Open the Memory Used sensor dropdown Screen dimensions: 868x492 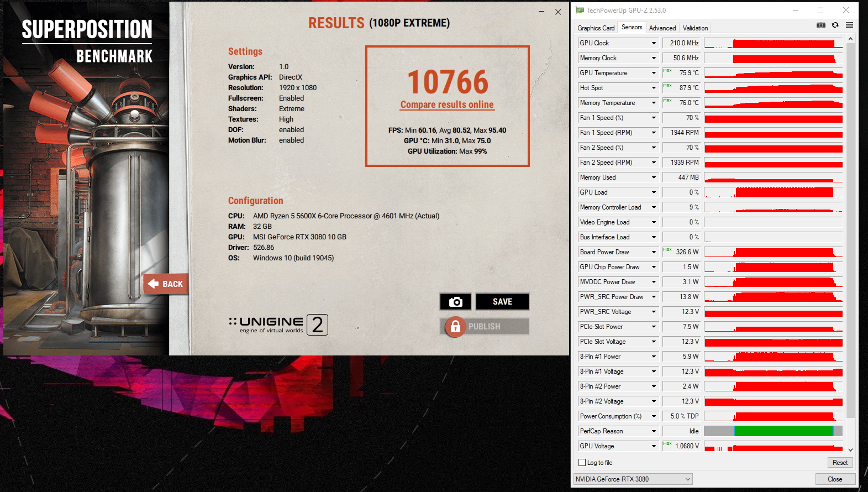(654, 177)
